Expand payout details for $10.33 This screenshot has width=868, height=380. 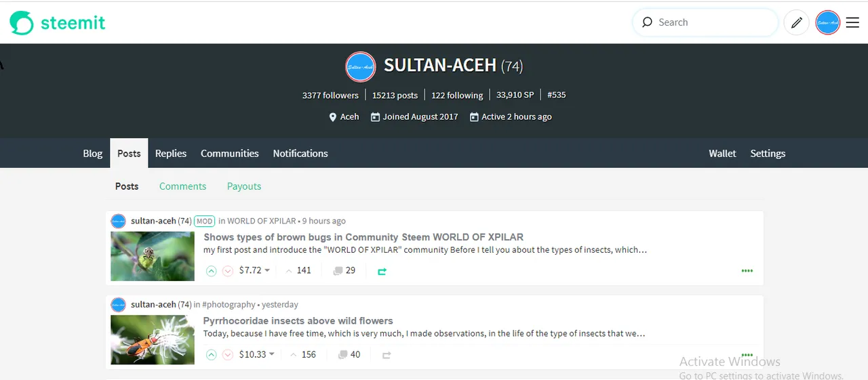(x=257, y=354)
